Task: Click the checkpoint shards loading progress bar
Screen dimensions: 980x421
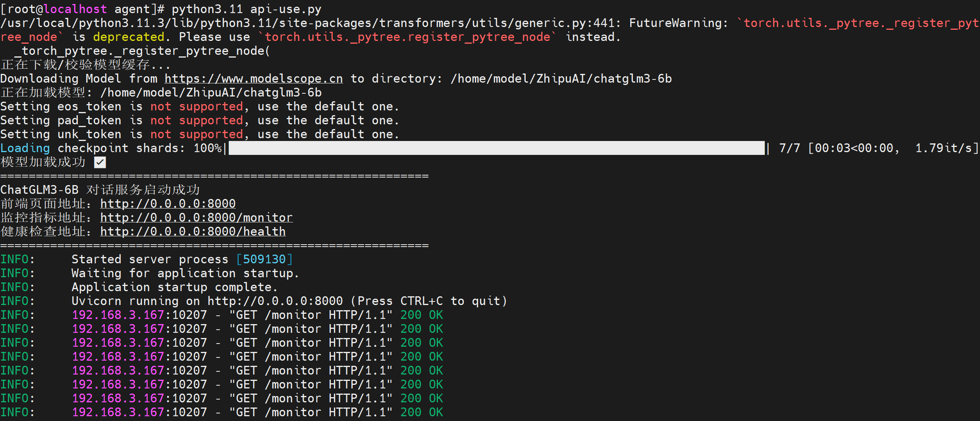Action: [497, 148]
